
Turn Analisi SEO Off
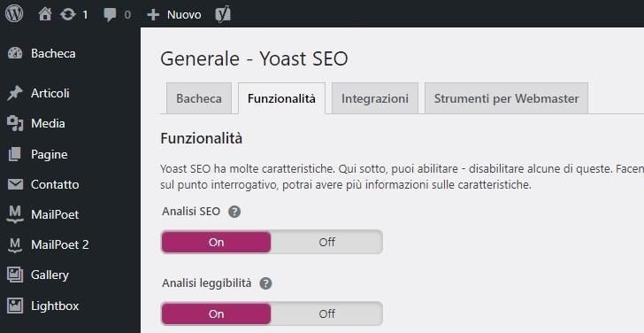point(327,242)
